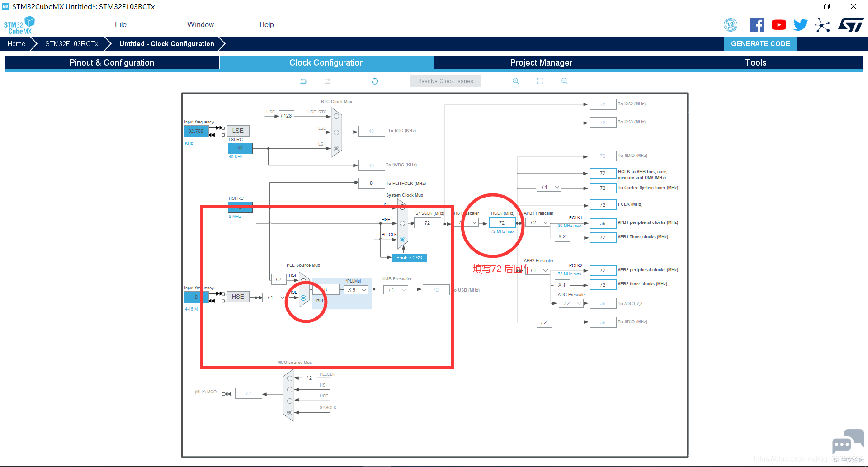Open the ST forum chat bubble icon

848,441
